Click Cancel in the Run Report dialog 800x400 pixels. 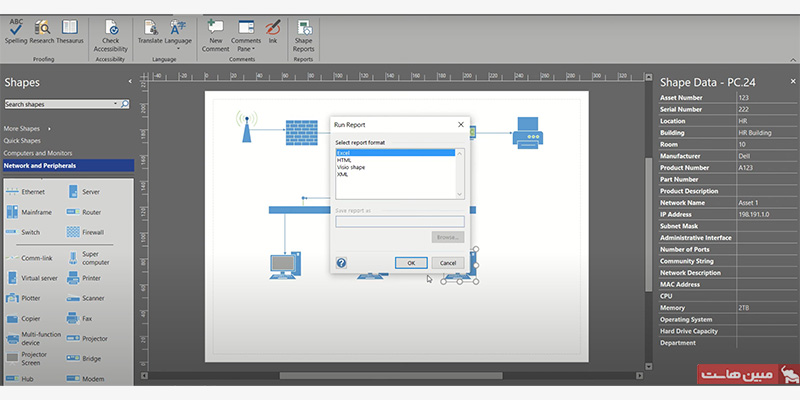pyautogui.click(x=448, y=262)
